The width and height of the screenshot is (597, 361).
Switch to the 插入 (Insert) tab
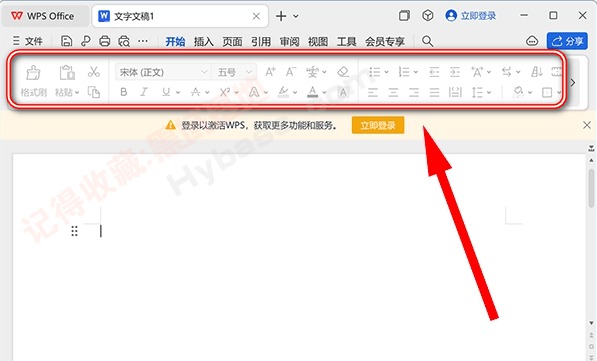[x=204, y=41]
